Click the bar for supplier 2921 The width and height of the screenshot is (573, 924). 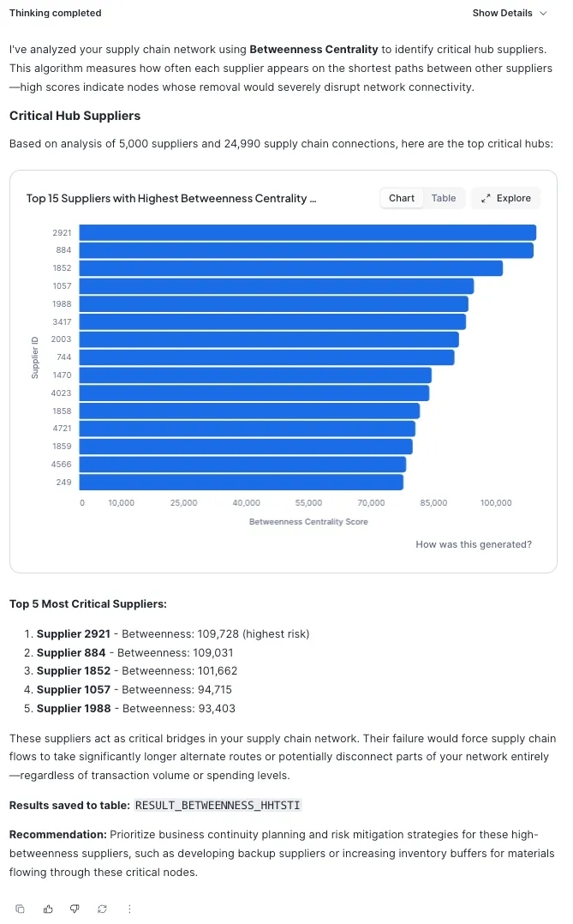pyautogui.click(x=307, y=232)
